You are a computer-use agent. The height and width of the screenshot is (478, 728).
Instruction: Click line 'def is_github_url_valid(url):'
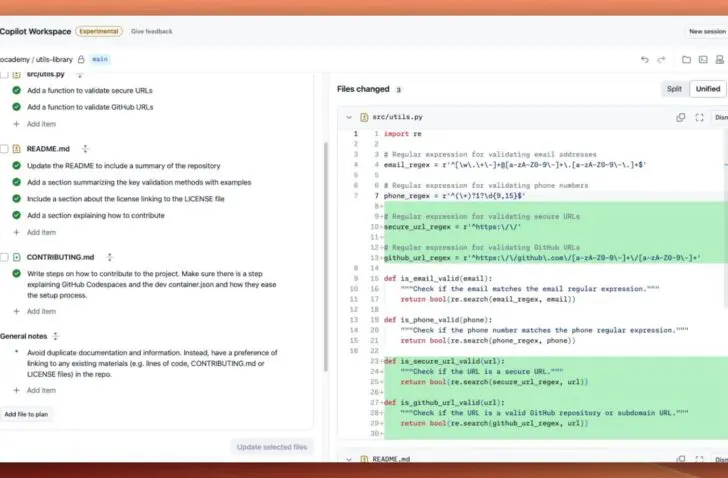pos(444,402)
